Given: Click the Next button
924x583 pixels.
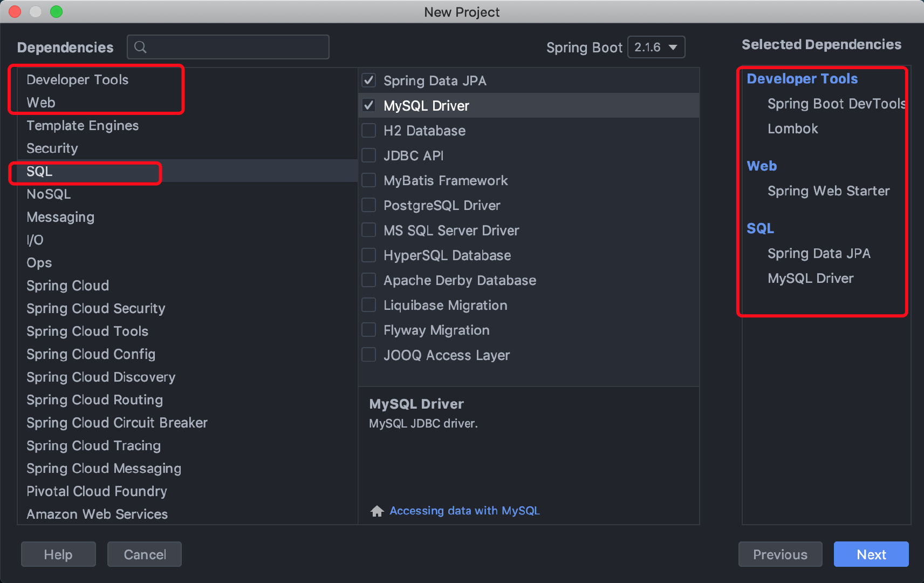Looking at the screenshot, I should tap(871, 554).
